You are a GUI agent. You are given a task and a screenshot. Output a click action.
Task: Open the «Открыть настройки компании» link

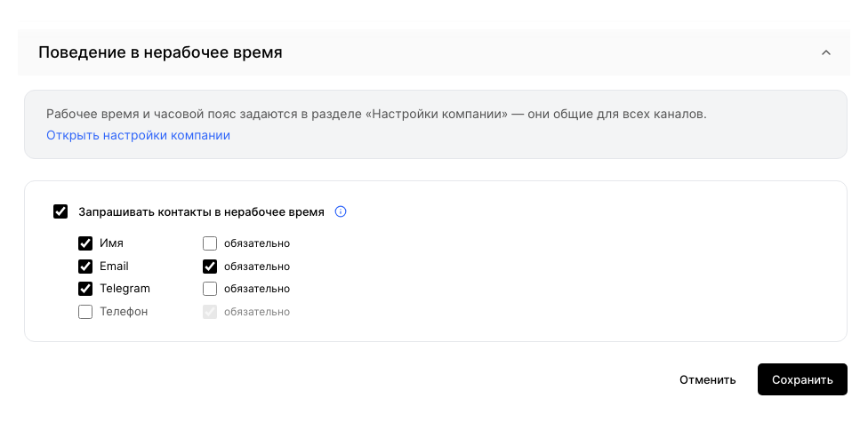coord(139,136)
